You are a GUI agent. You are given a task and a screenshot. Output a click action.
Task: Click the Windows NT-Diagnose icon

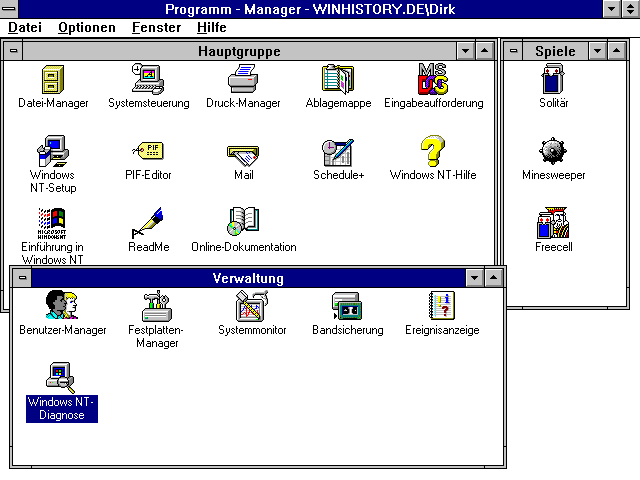(61, 378)
